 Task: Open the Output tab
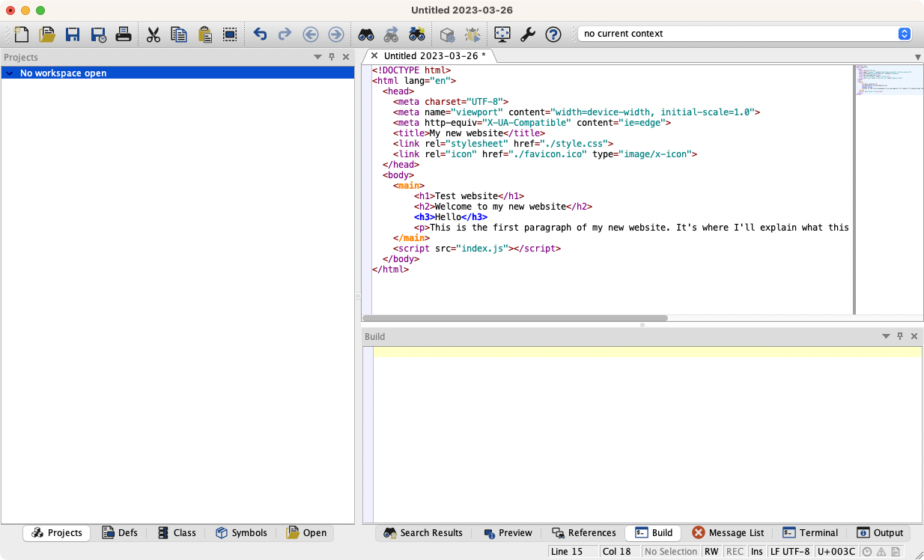[880, 533]
